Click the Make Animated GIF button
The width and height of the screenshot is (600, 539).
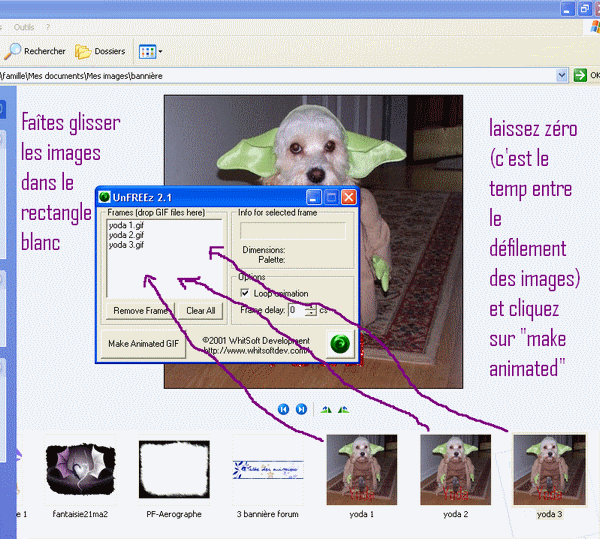coord(143,344)
